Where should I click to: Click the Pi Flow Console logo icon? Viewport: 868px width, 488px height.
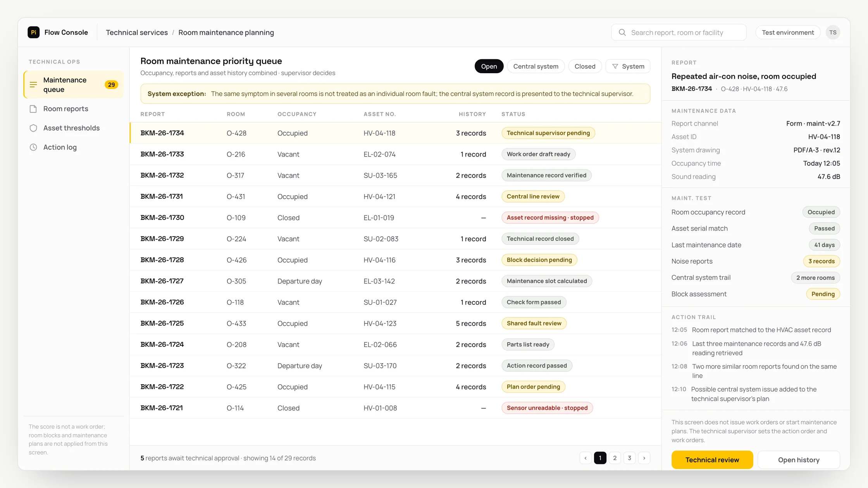click(x=34, y=33)
